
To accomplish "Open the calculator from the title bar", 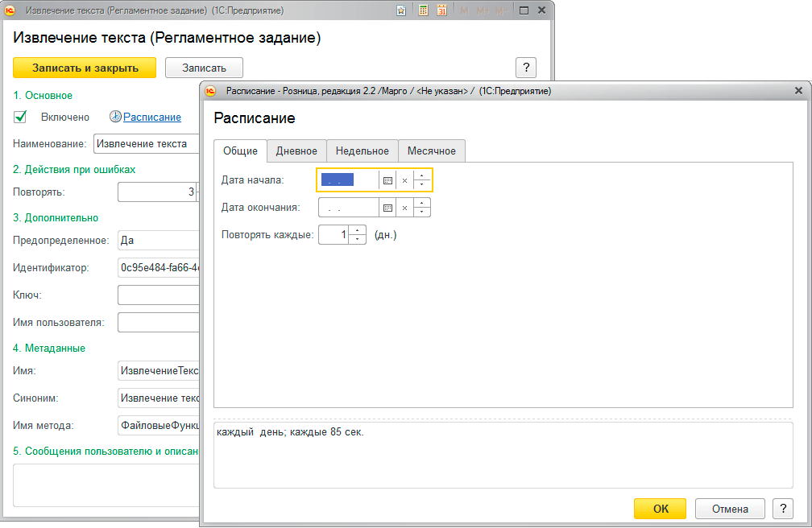I will coord(423,11).
